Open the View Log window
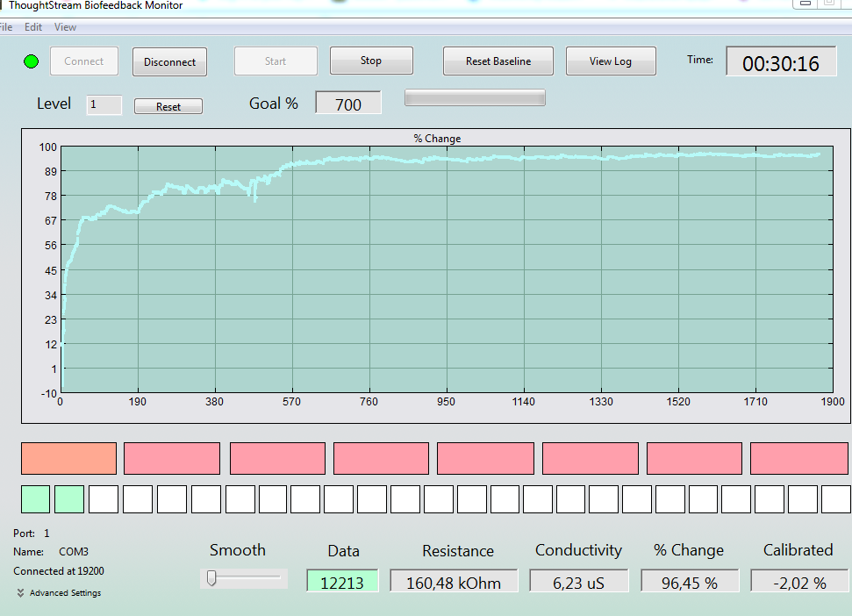 (x=611, y=61)
